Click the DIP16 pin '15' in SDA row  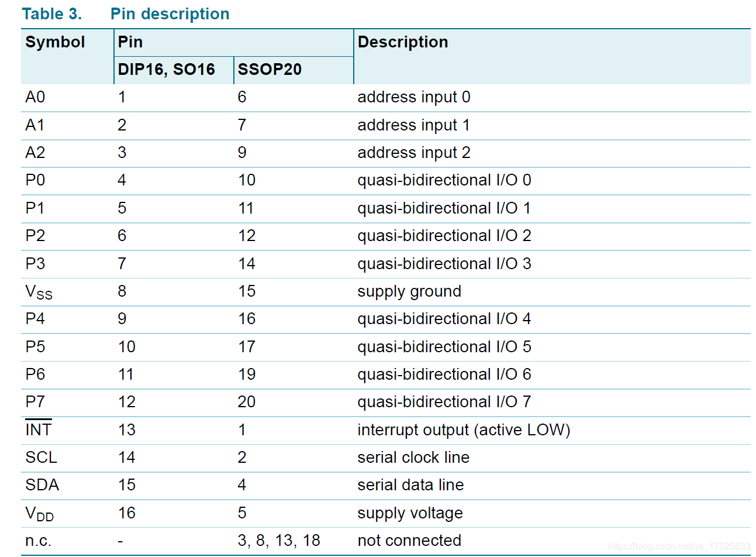(x=127, y=485)
